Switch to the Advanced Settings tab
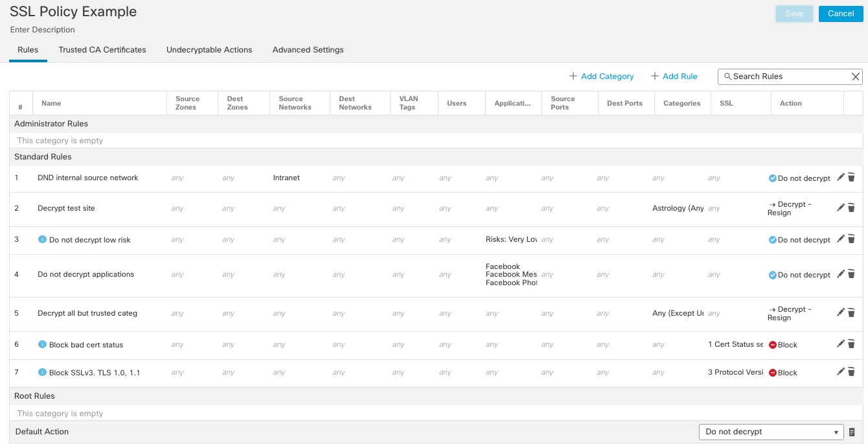Image resolution: width=868 pixels, height=446 pixels. coord(308,49)
